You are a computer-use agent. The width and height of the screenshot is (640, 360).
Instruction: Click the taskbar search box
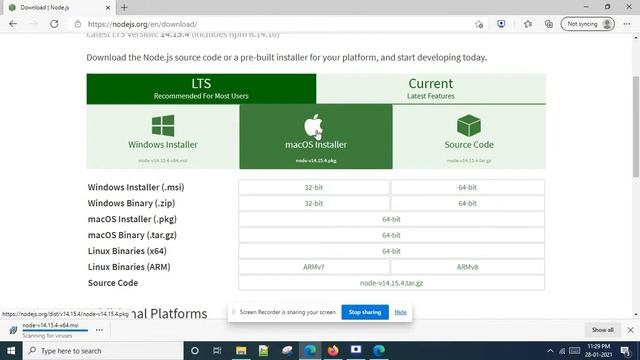pos(103,351)
